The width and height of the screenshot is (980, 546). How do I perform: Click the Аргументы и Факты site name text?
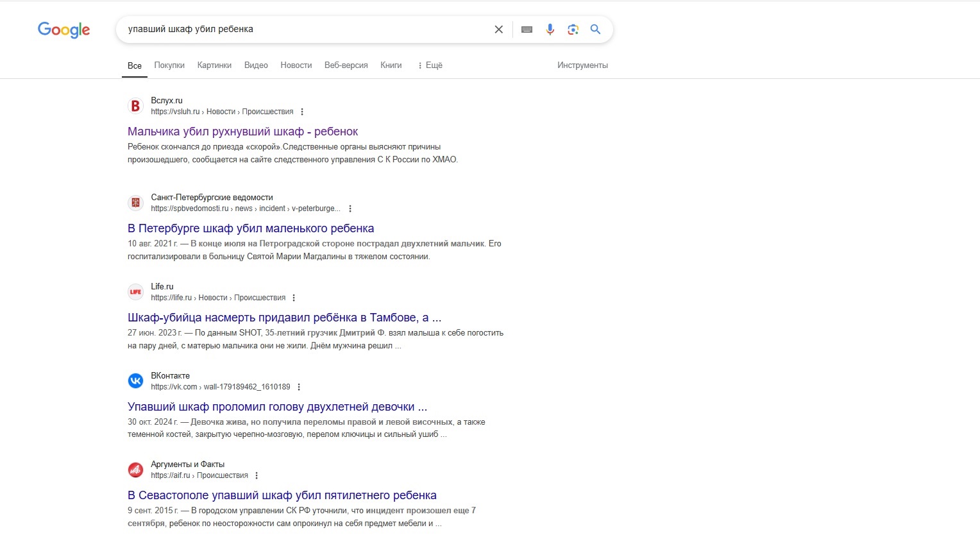(x=188, y=465)
